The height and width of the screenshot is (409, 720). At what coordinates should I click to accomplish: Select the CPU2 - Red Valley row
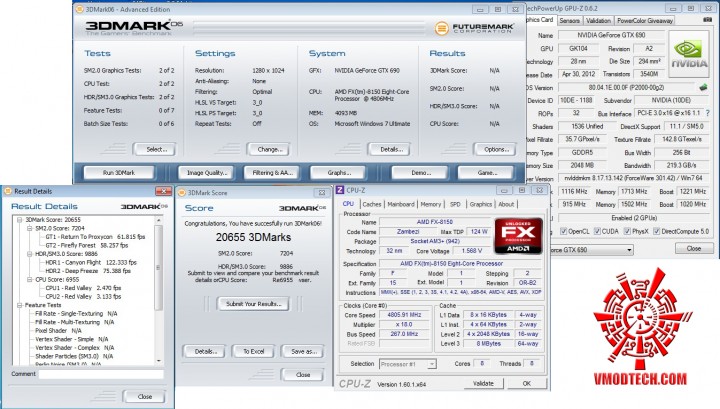[x=83, y=297]
